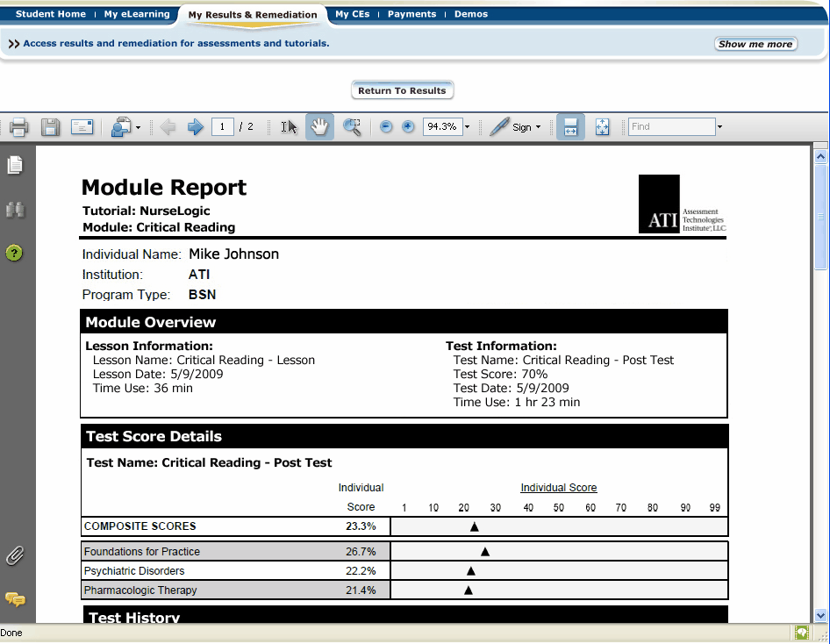Screen dimensions: 830x644
Task: Switch to the My CEs tab
Action: [353, 13]
